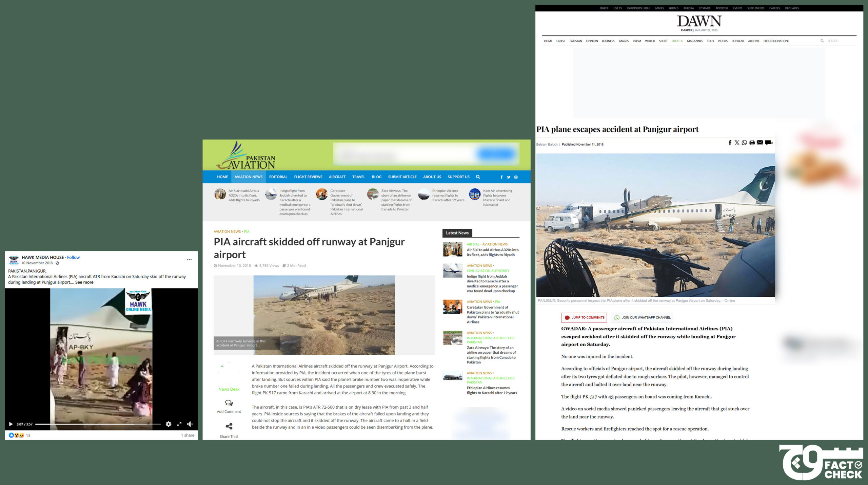The width and height of the screenshot is (868, 485).
Task: Enter fullscreen on Hawk Media video
Action: 179,424
